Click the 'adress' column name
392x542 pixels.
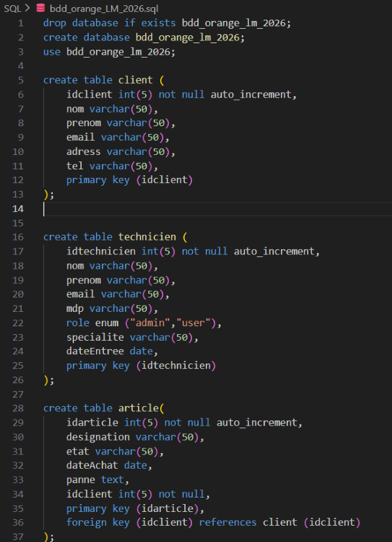(x=84, y=152)
